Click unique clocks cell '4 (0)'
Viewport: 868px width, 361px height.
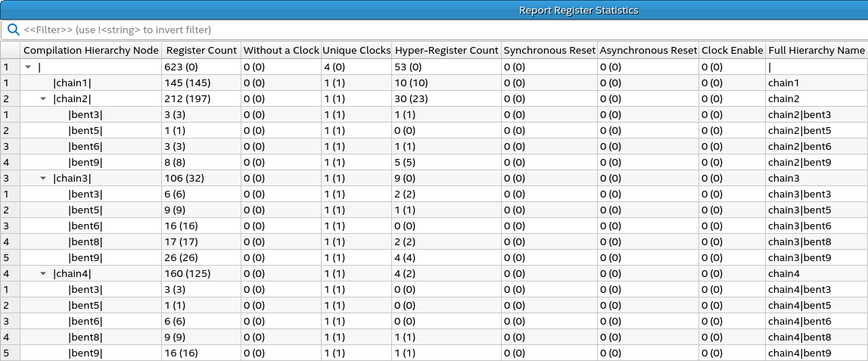pyautogui.click(x=335, y=67)
